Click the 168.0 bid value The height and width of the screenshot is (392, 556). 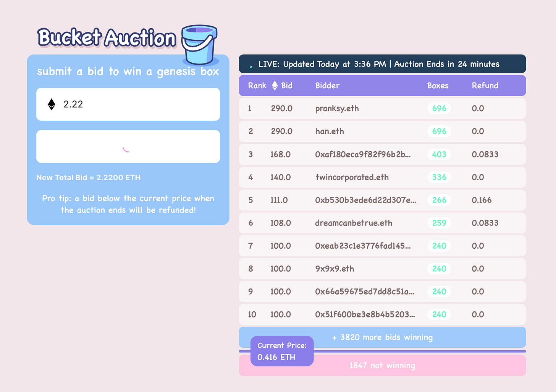tap(280, 154)
